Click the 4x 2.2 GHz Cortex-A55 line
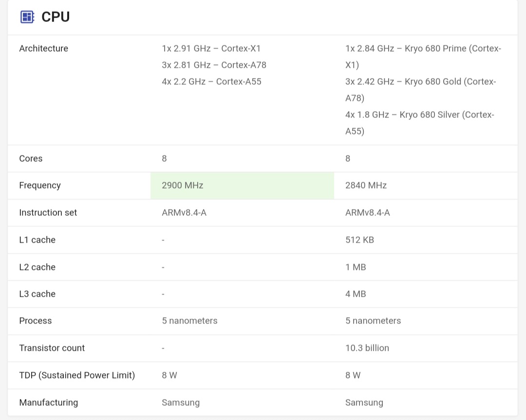526x420 pixels. (211, 81)
